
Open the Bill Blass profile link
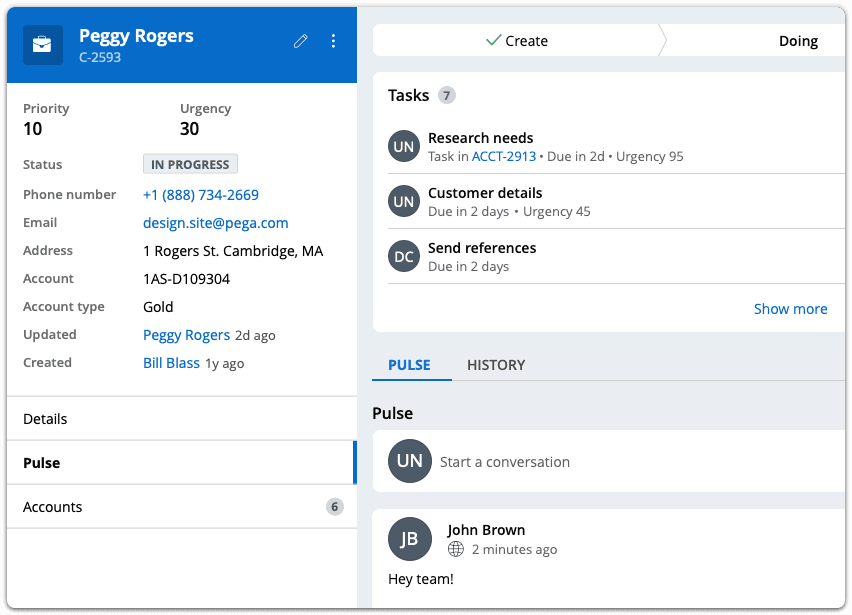[171, 363]
